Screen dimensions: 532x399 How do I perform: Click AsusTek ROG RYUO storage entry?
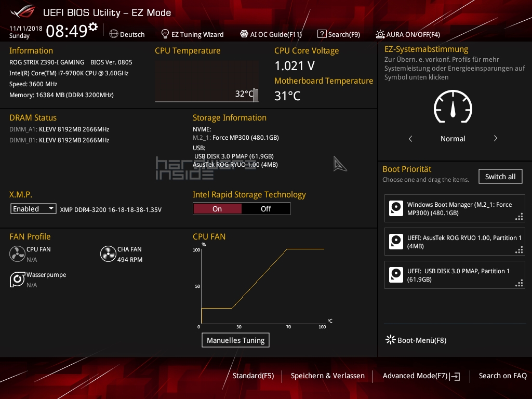point(235,165)
